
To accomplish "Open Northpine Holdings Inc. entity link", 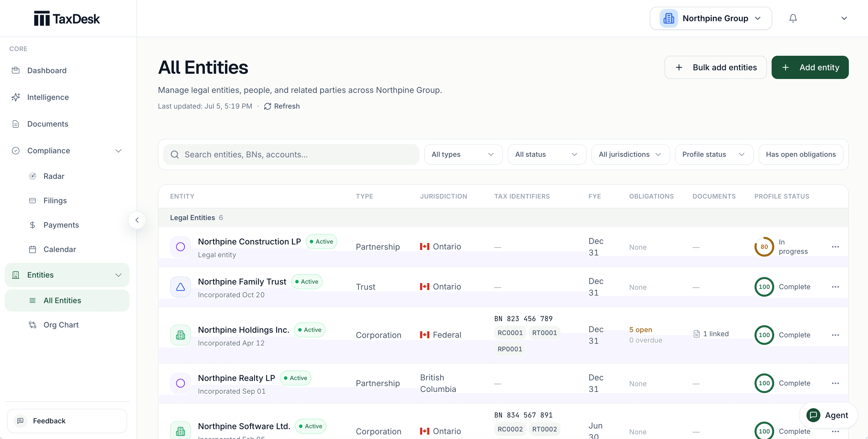I will coord(244,330).
